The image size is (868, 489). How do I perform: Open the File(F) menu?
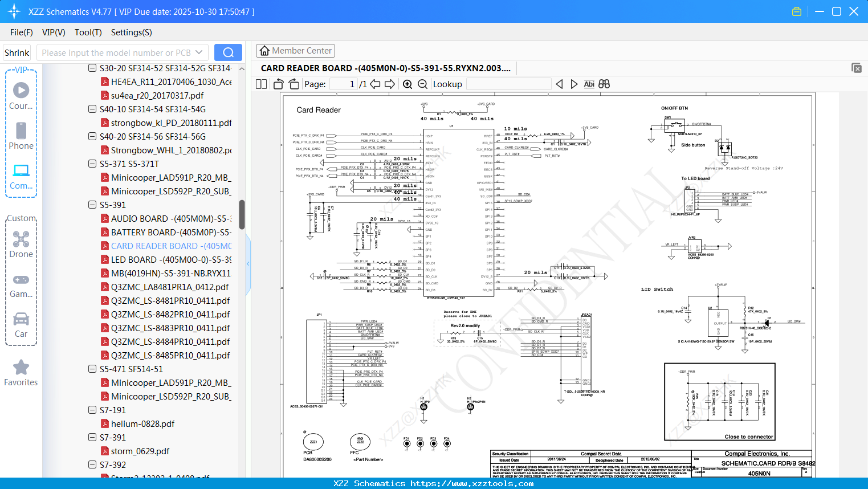coord(22,32)
